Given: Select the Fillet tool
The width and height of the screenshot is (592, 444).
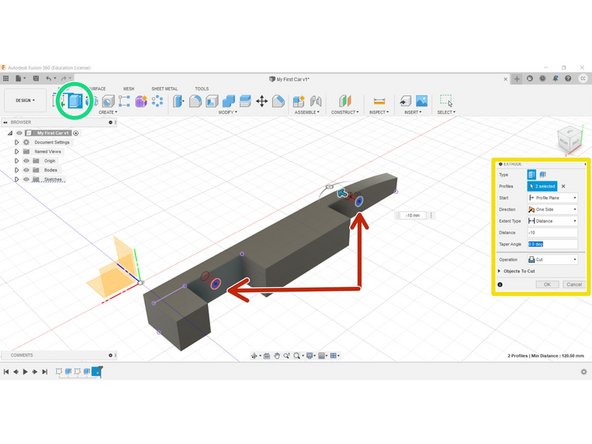Looking at the screenshot, I should pos(195,101).
